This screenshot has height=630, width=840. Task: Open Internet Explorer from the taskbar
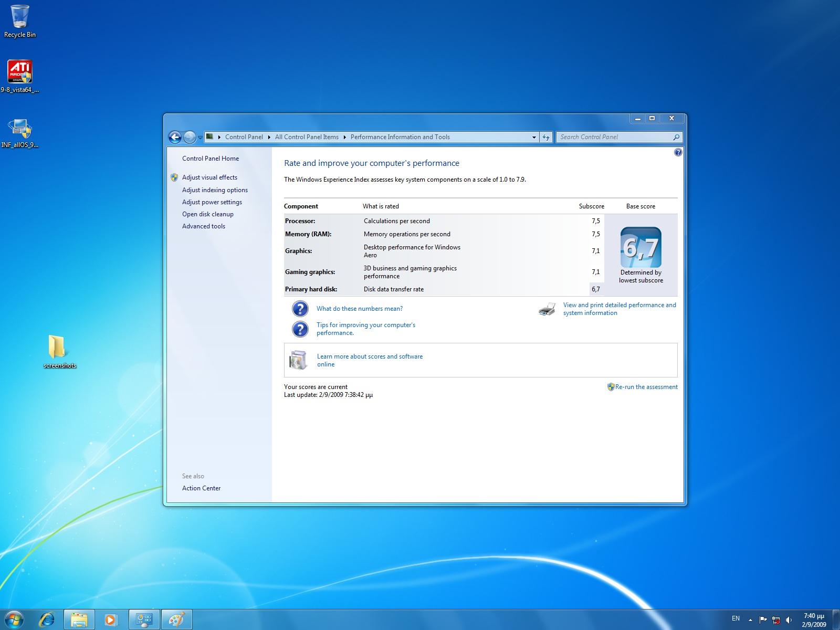pos(47,619)
